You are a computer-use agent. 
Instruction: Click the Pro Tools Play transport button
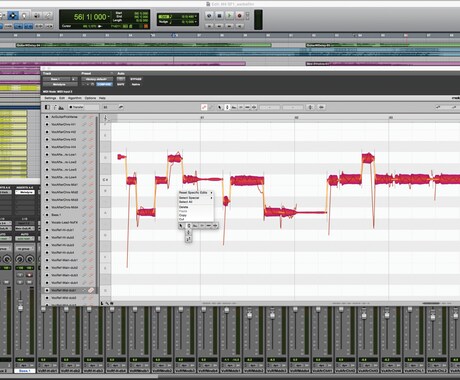coord(229,16)
